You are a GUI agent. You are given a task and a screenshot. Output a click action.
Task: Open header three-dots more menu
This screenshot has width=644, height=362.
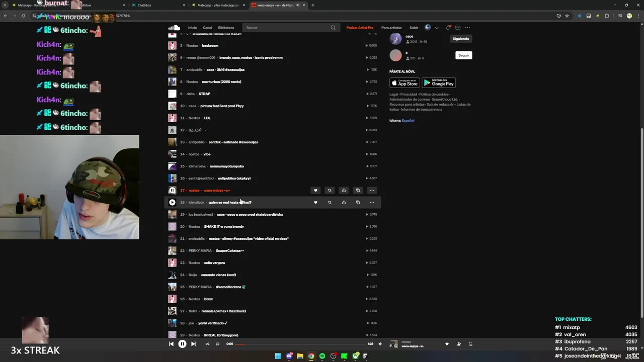(467, 28)
